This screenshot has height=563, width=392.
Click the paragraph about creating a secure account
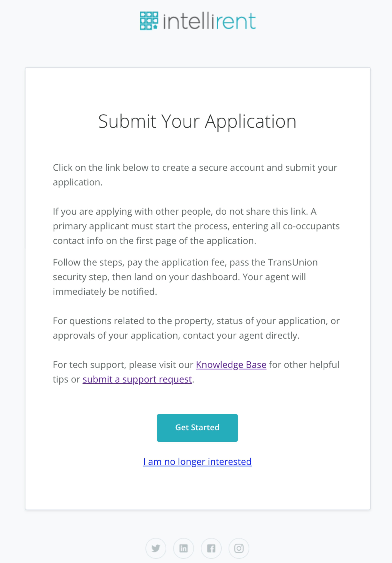pos(195,175)
